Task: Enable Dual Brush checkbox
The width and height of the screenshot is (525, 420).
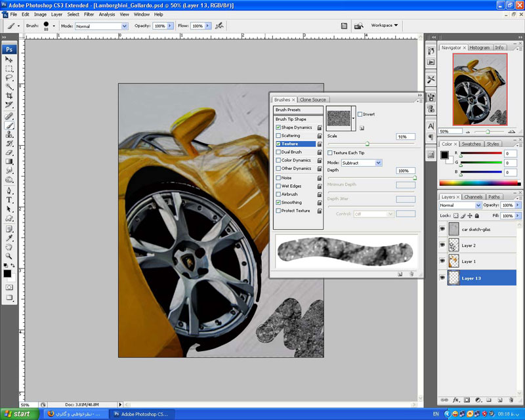Action: (278, 152)
